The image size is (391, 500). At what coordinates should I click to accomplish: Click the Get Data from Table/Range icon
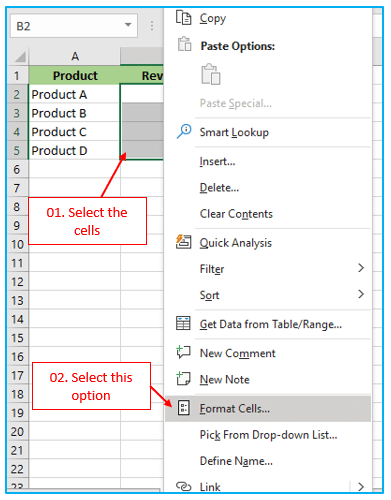click(x=183, y=323)
